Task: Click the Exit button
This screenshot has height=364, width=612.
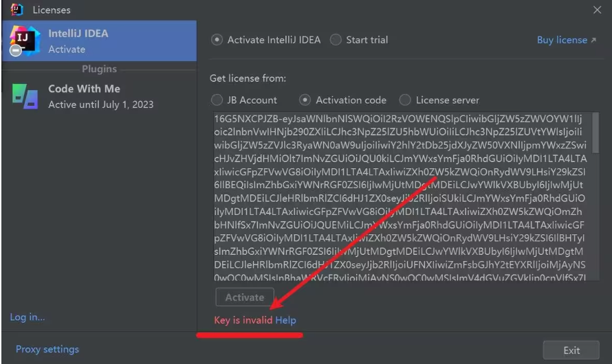Action: click(571, 350)
